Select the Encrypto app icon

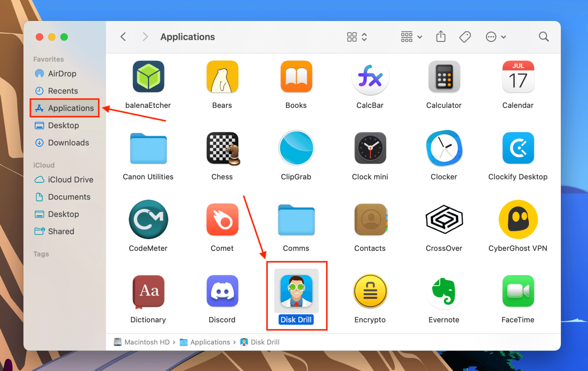pos(370,291)
